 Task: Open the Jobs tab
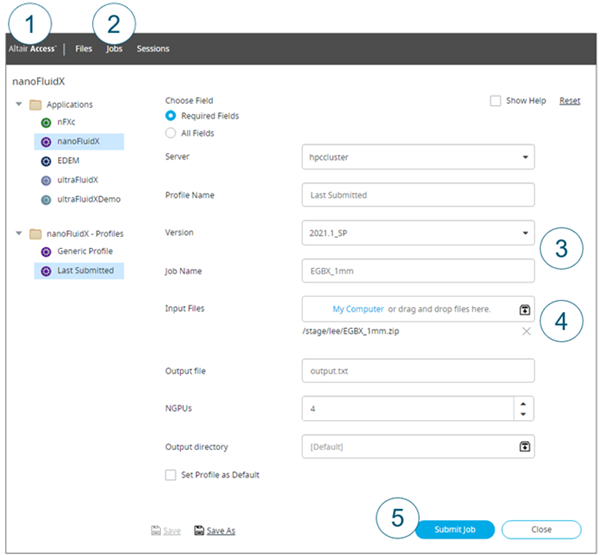114,49
